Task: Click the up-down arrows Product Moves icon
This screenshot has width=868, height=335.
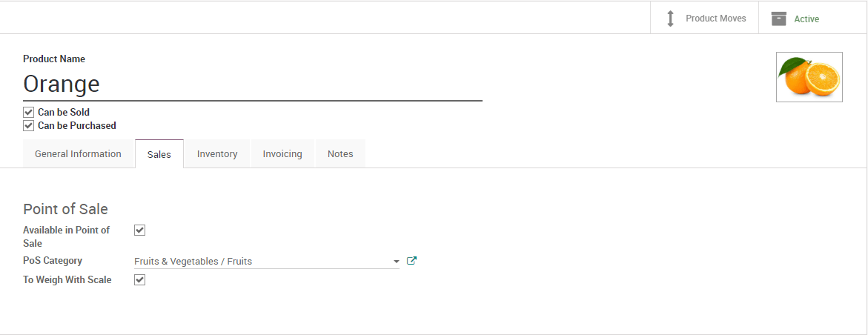Action: (x=670, y=19)
